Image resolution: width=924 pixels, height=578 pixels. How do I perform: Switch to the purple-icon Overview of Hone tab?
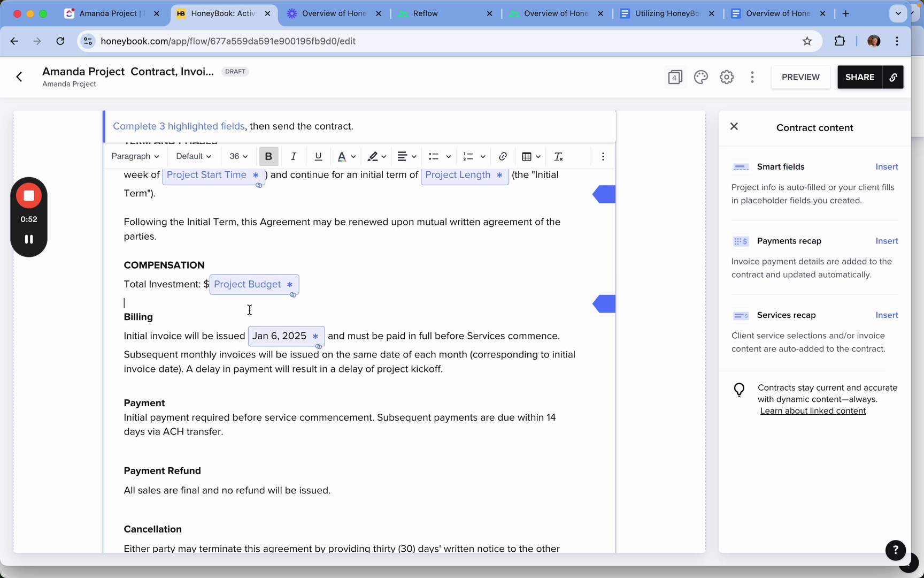click(x=334, y=13)
